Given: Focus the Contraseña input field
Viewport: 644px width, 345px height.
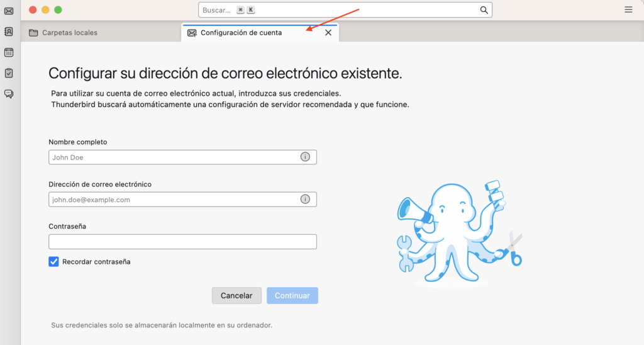Looking at the screenshot, I should 182,241.
